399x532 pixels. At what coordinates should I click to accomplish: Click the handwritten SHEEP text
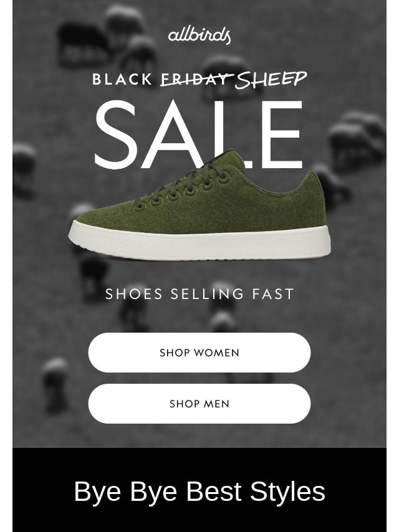271,80
